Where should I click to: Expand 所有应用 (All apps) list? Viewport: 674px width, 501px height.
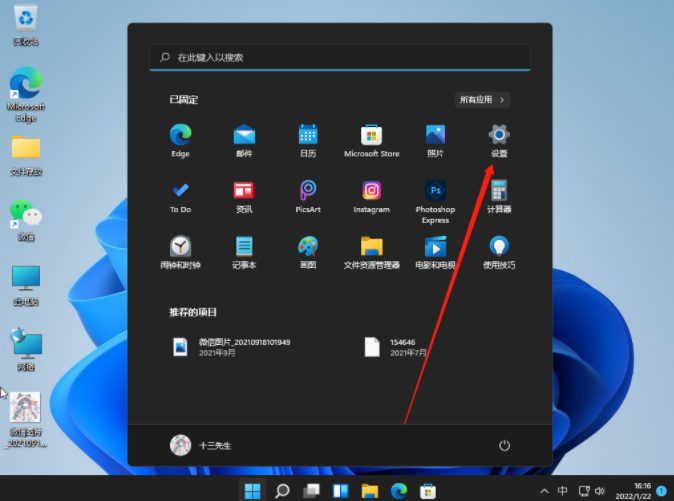(483, 100)
